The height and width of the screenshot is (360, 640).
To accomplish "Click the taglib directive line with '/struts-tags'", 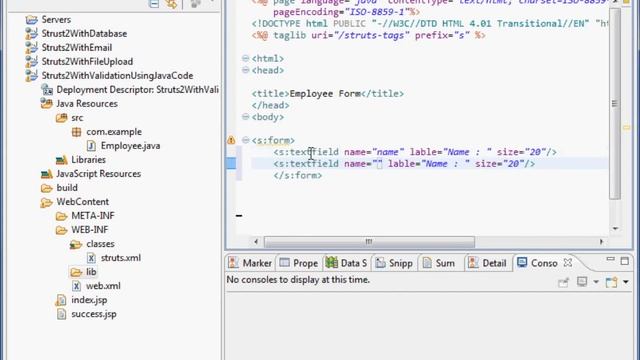I will (369, 36).
